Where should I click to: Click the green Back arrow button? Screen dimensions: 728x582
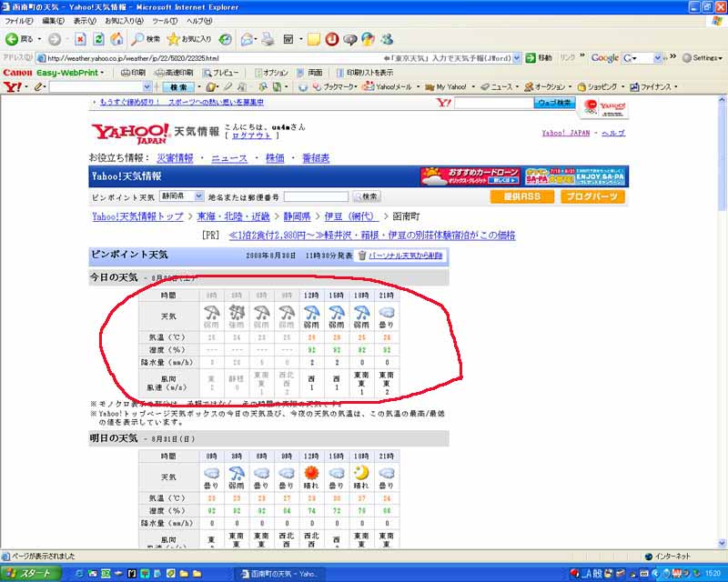click(12, 39)
